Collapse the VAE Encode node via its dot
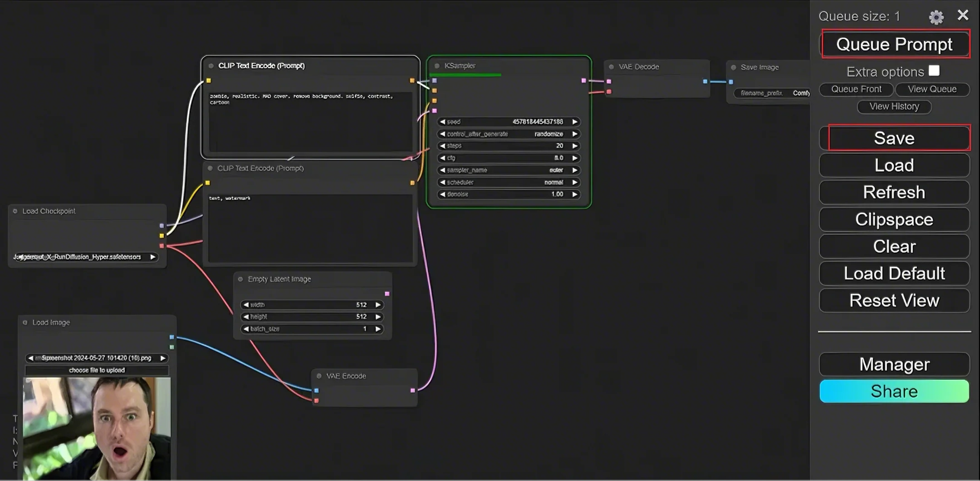This screenshot has height=481, width=980. pos(319,376)
